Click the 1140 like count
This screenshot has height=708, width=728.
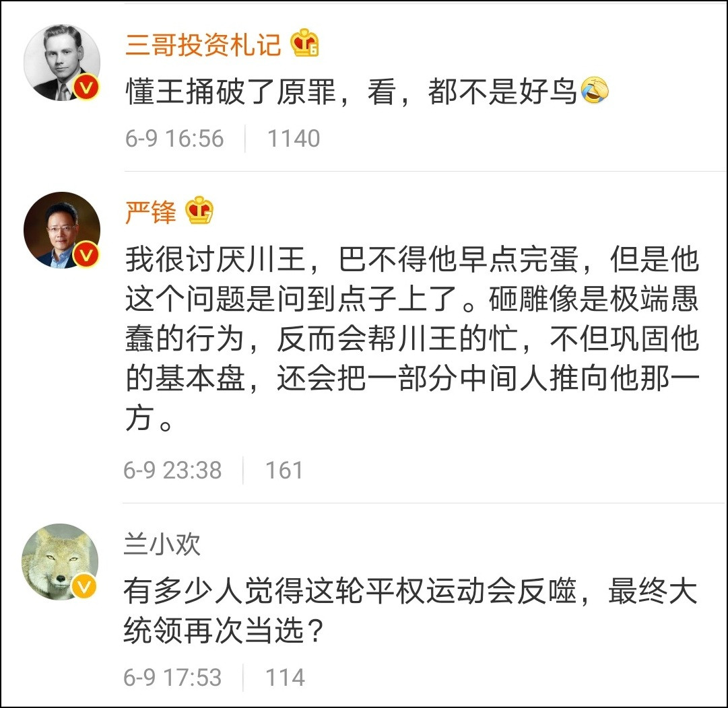[294, 139]
